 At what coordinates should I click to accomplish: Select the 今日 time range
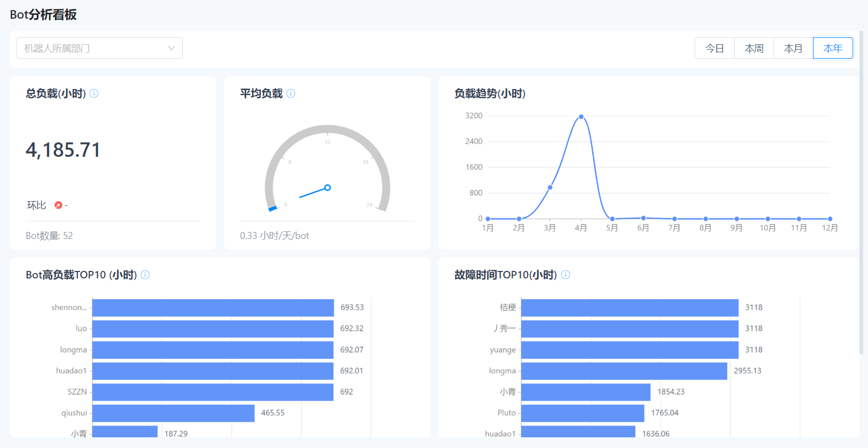click(x=714, y=48)
